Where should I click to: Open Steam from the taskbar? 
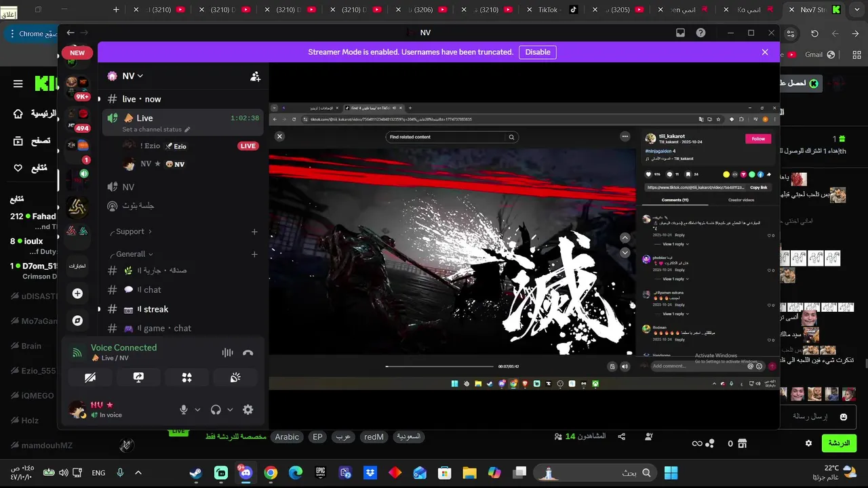[x=196, y=472]
